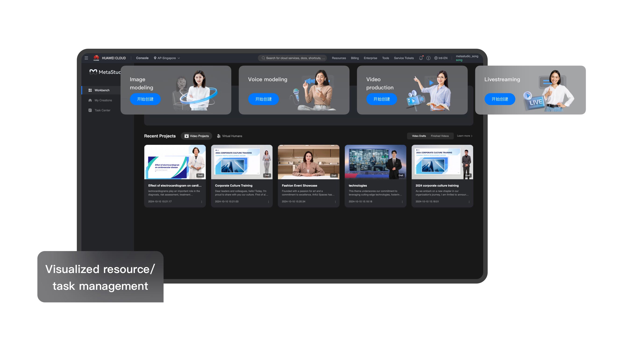Open notifications via the bell icon
Image resolution: width=643 pixels, height=364 pixels.
pos(421,58)
